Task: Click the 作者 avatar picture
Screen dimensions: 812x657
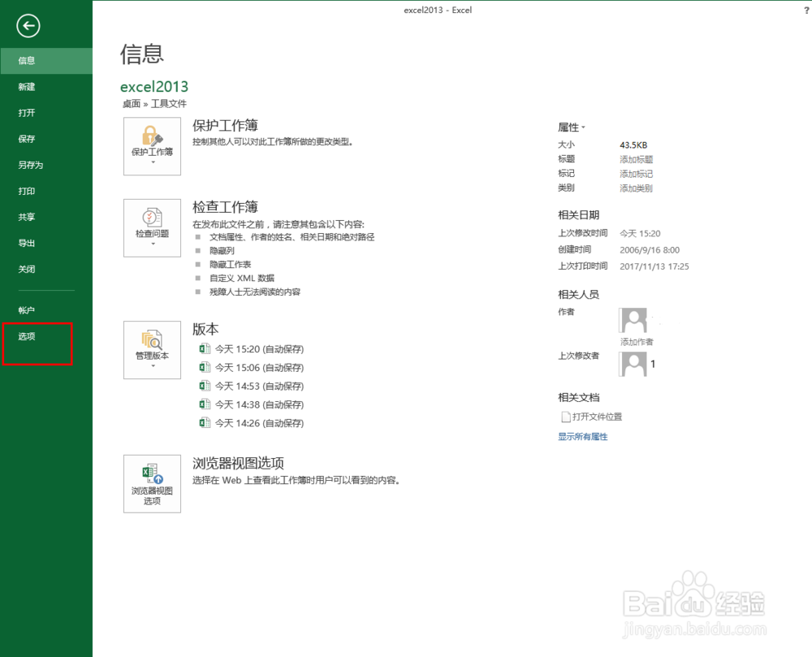Action: [x=633, y=320]
